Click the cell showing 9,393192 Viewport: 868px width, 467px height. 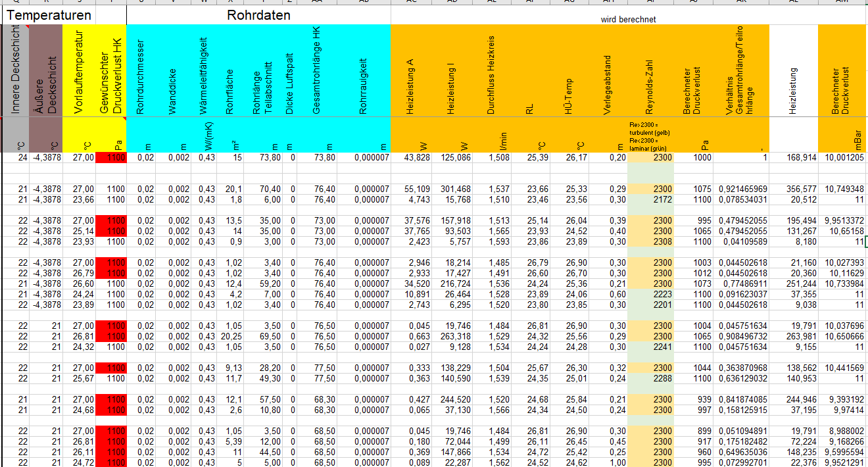pos(842,399)
